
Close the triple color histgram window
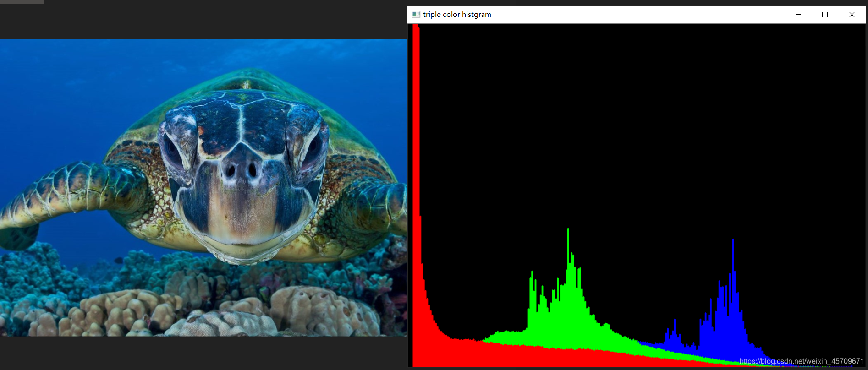tap(852, 15)
